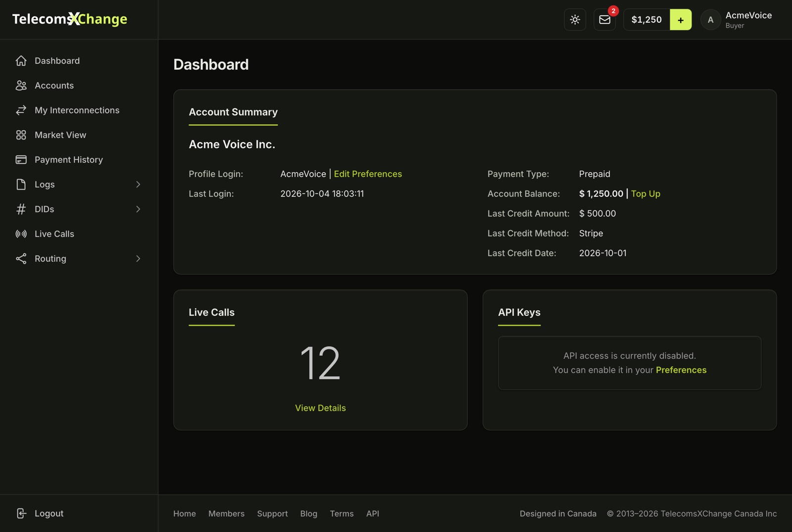
Task: Click the last login value 2026-10-04 18:03:11
Action: [x=322, y=193]
